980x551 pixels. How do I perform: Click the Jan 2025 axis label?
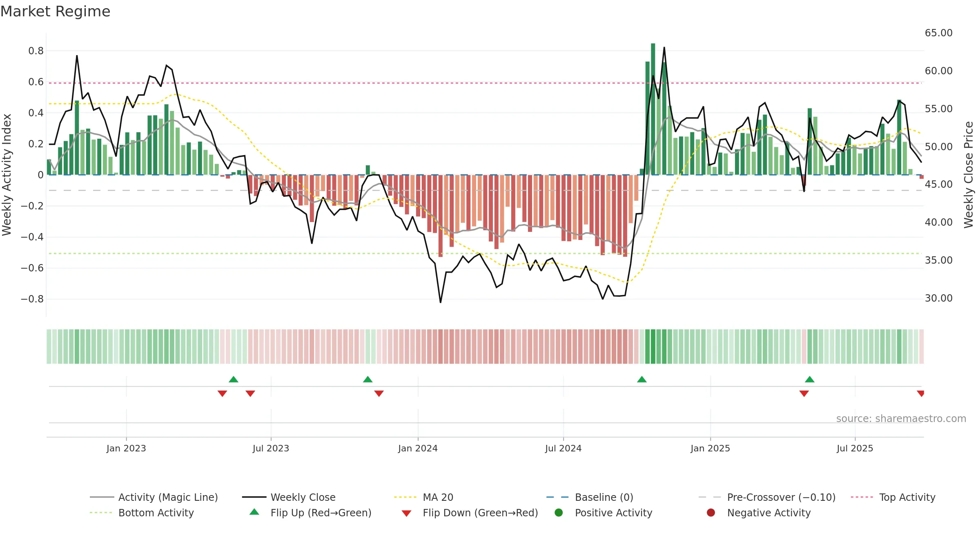pyautogui.click(x=710, y=448)
